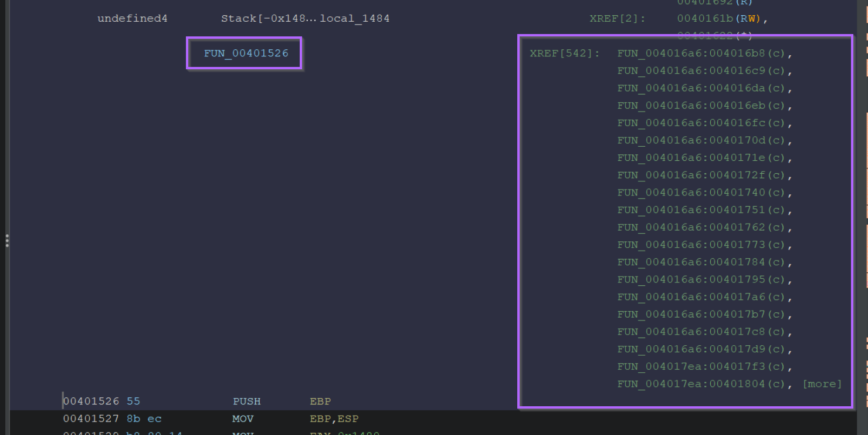
Task: Click xref FUN_004016a6:0040170d(c)
Action: [x=703, y=141]
